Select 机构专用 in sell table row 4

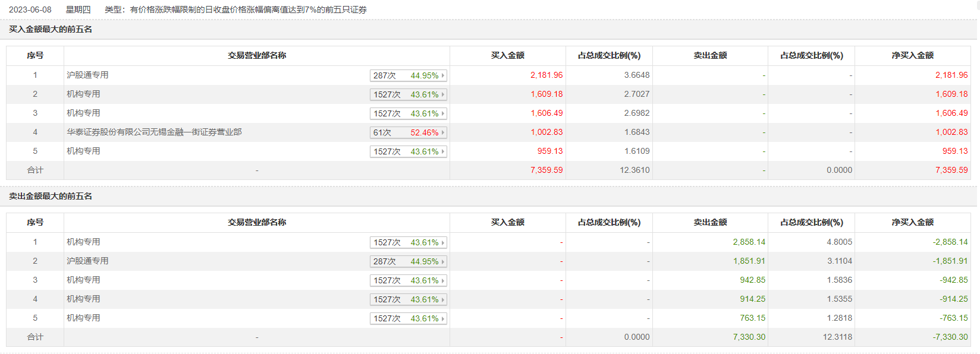point(83,299)
